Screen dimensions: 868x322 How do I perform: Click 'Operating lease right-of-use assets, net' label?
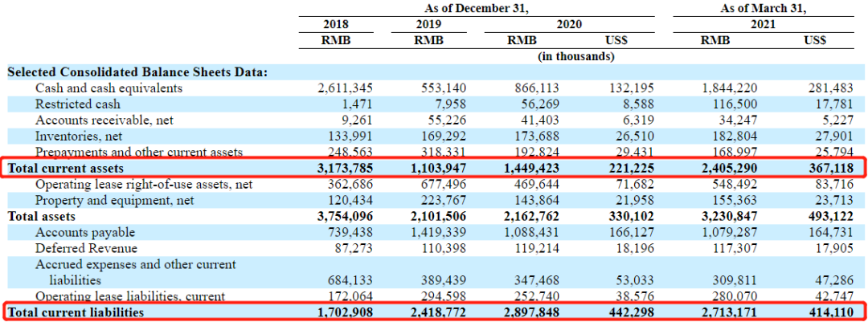click(x=144, y=184)
